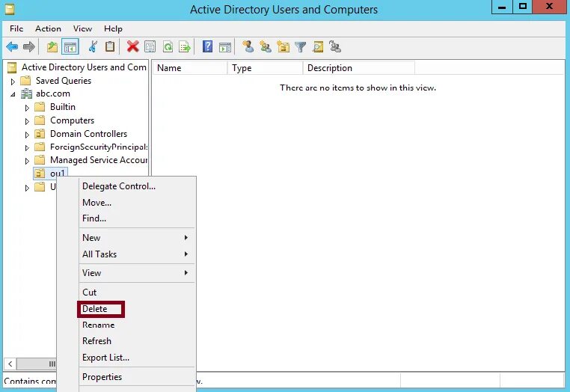Image resolution: width=570 pixels, height=392 pixels.
Task: Create new organizational unit via toolbar icon
Action: (x=284, y=46)
